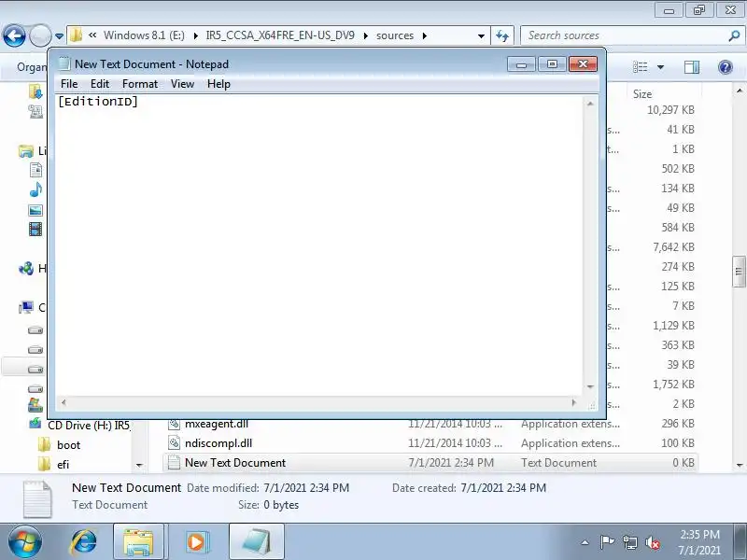Click the Explorer help icon

pyautogui.click(x=726, y=66)
